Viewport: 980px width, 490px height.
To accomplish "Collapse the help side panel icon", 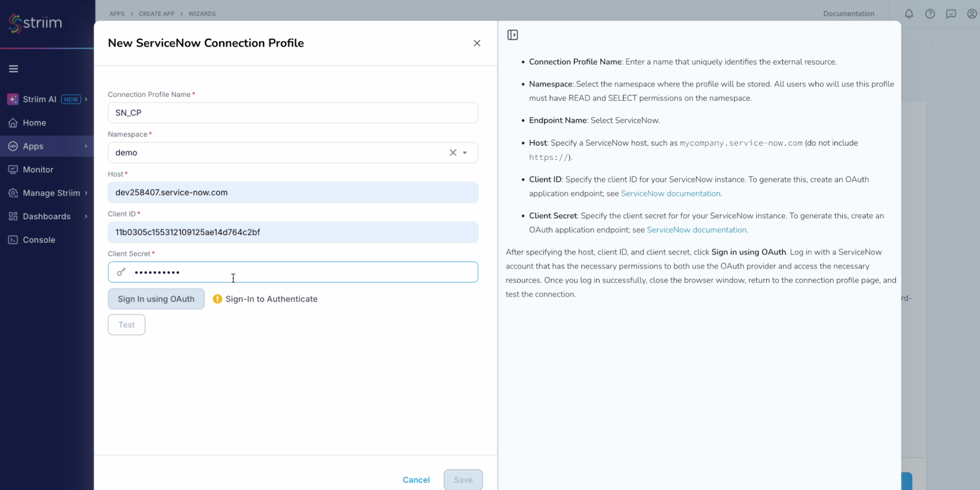I will tap(513, 35).
